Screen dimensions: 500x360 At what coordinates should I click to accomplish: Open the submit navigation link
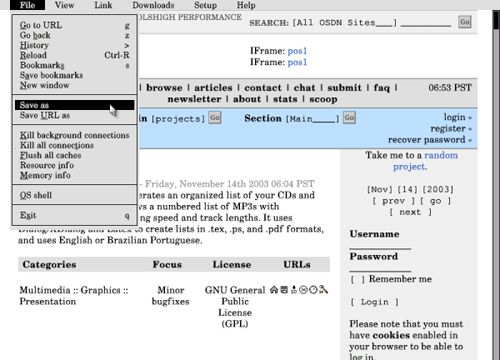[344, 88]
